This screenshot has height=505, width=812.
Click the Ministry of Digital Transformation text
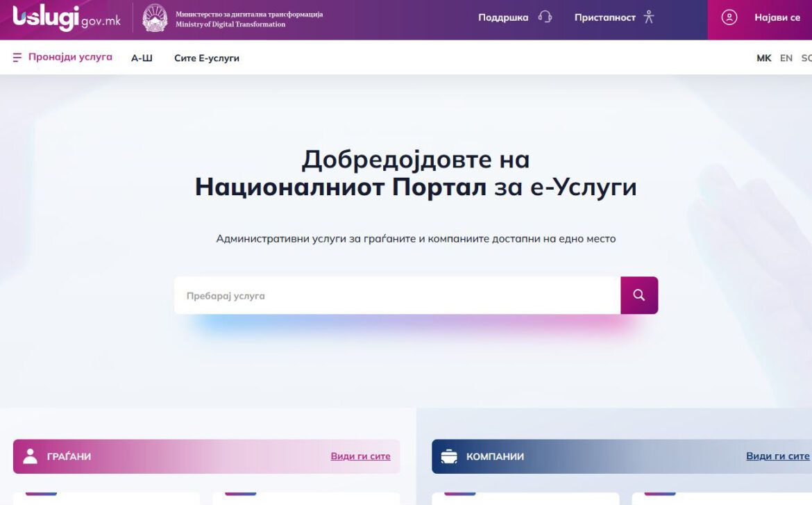coord(248,19)
